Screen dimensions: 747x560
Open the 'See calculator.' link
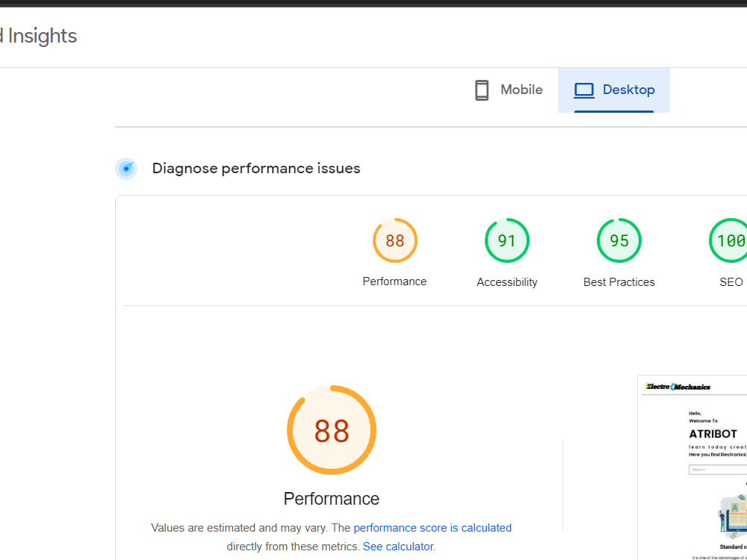tap(399, 547)
